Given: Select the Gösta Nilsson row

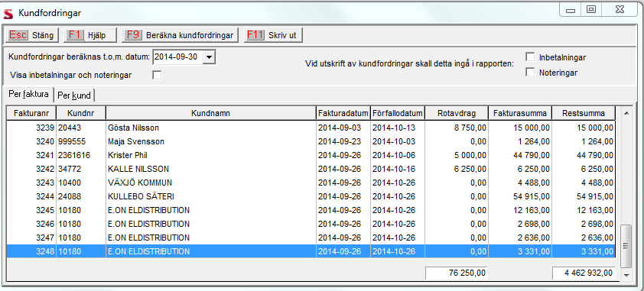Looking at the screenshot, I should (x=311, y=128).
